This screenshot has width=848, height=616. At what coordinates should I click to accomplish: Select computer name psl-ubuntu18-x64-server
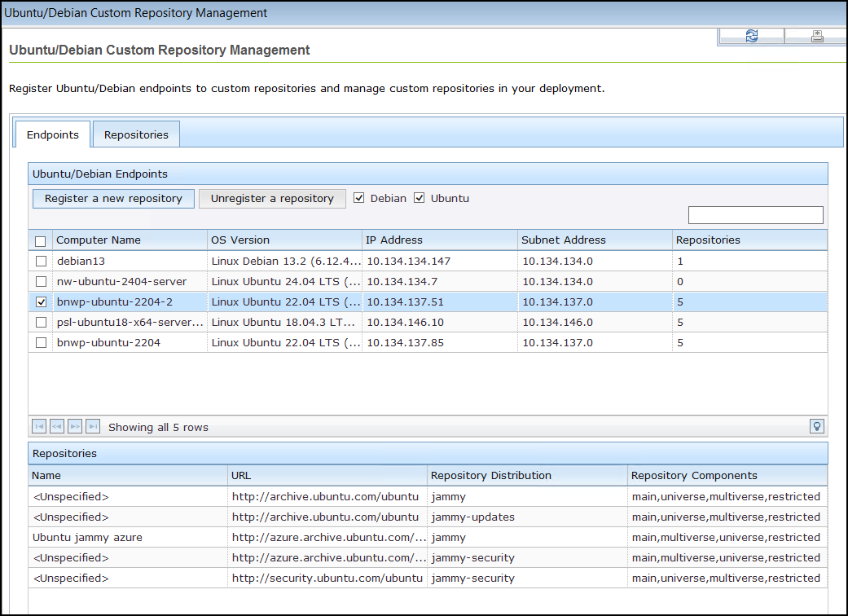(x=130, y=323)
